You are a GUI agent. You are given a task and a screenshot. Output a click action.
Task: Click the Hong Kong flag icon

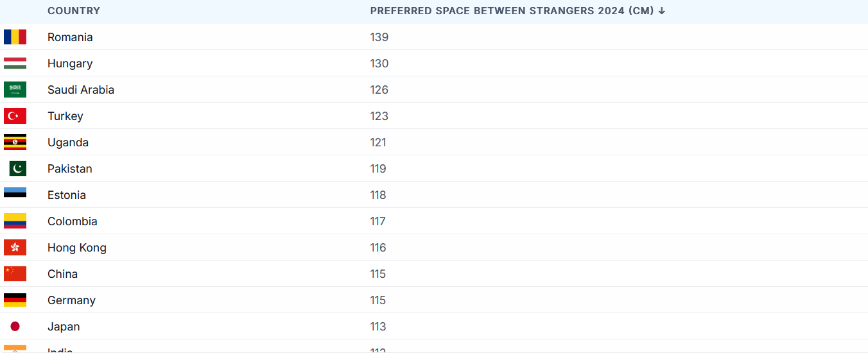point(15,248)
